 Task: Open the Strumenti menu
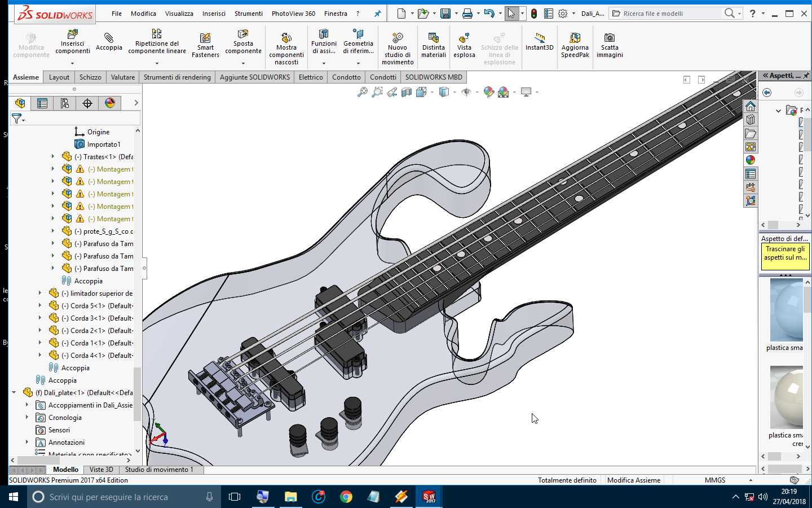pos(249,14)
